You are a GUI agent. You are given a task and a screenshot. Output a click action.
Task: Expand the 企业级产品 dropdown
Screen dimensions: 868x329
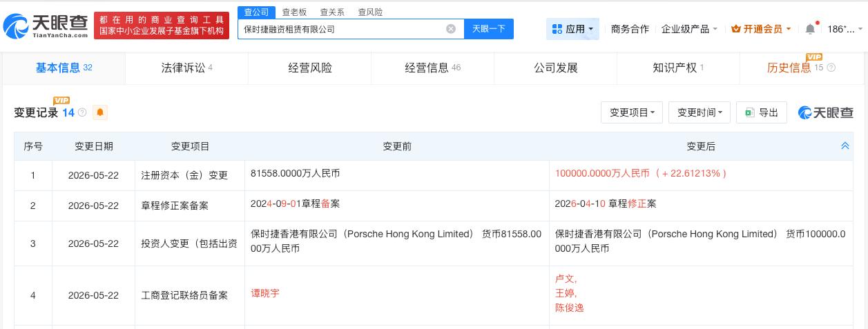(689, 29)
